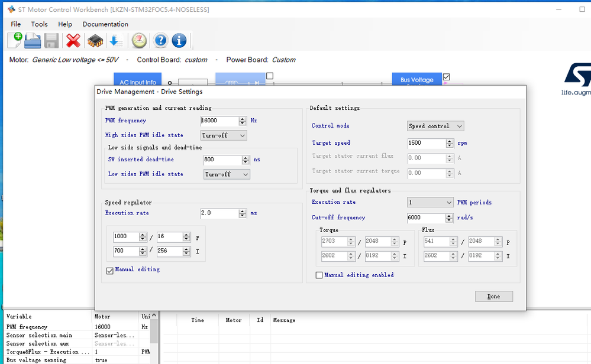Click the blue info icon
The image size is (591, 364).
pos(179,40)
